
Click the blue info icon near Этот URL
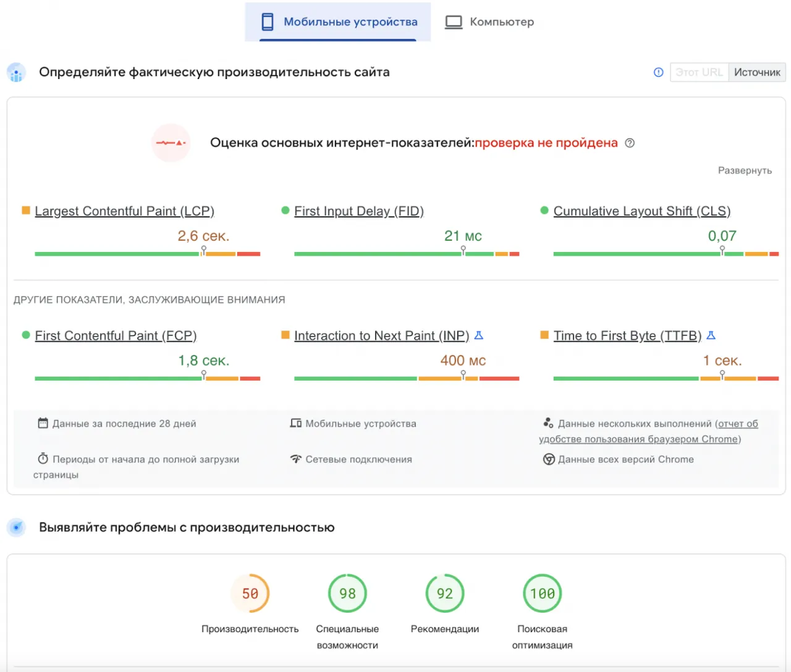pos(659,72)
